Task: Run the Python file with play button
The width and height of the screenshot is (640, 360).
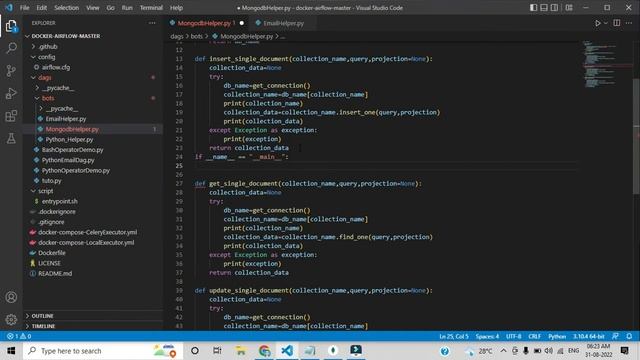Action: pos(598,23)
